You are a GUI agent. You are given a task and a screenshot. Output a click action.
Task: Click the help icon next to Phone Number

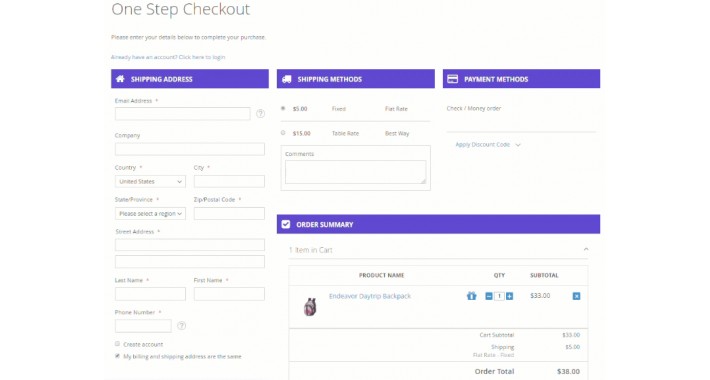182,326
